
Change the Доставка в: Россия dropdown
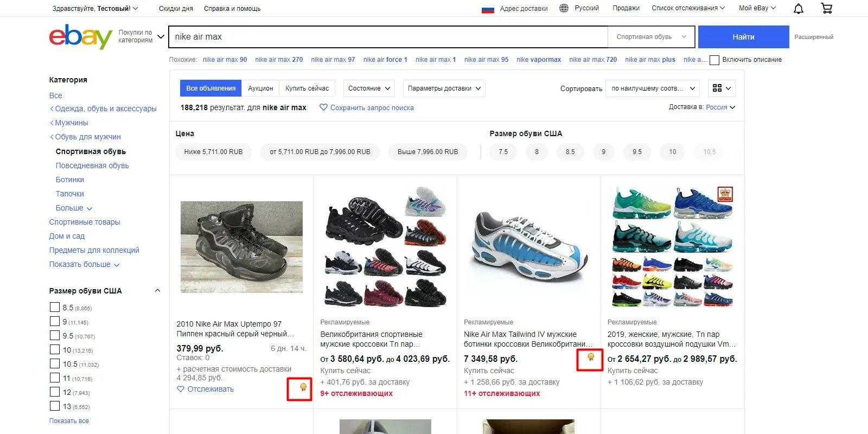720,107
